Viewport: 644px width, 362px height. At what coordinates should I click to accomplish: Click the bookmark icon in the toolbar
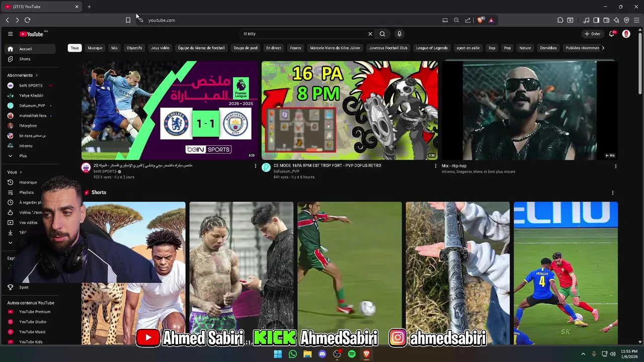[128, 20]
